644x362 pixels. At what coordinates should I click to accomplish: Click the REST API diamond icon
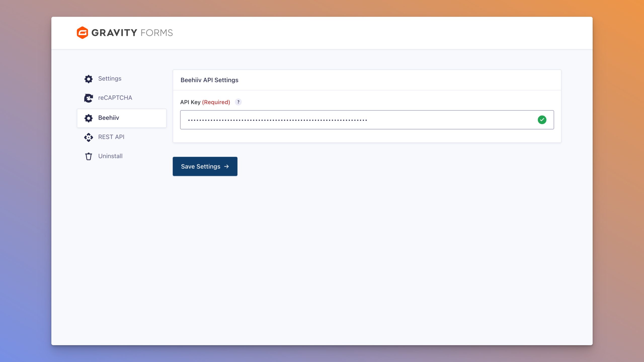coord(89,137)
